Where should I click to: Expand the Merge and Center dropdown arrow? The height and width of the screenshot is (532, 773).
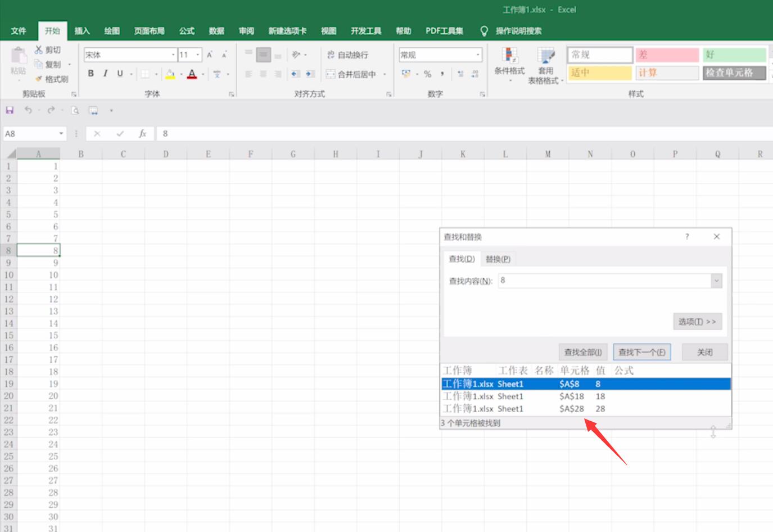[385, 74]
